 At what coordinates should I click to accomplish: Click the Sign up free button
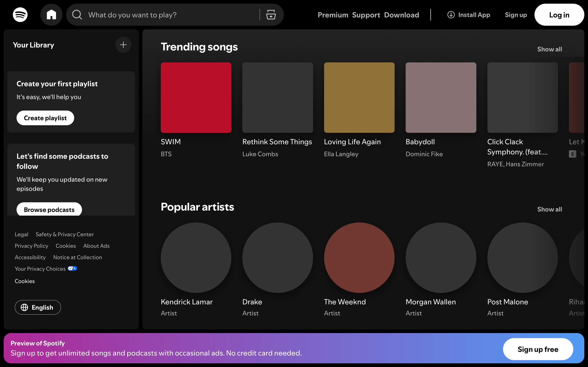(x=538, y=349)
